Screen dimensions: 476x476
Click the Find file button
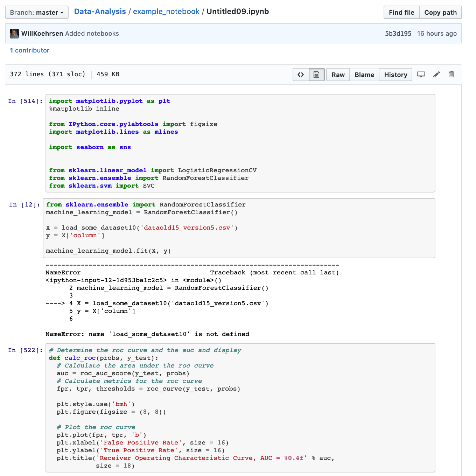coord(401,13)
